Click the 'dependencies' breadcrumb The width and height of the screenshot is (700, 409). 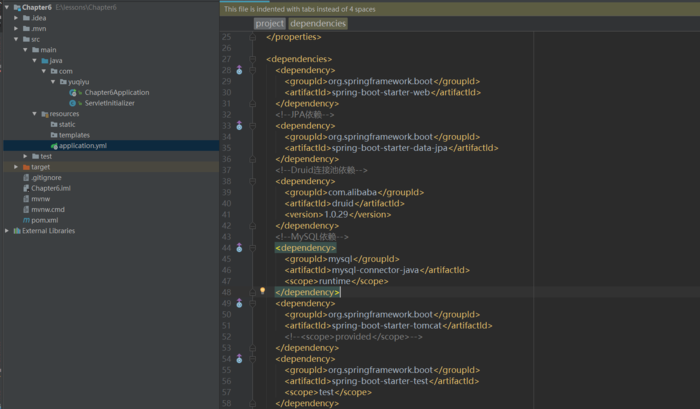(x=318, y=23)
